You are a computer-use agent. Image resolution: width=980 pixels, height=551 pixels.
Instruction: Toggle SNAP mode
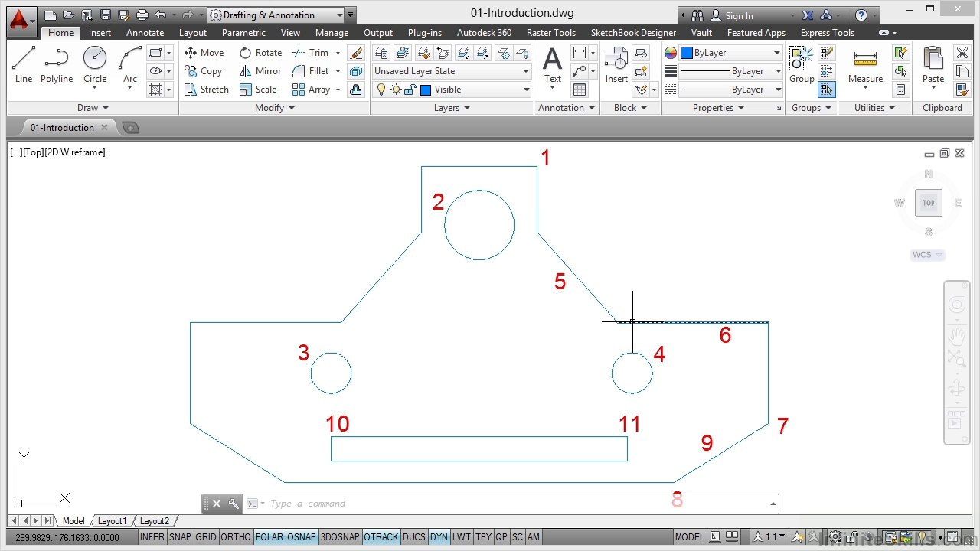(180, 537)
